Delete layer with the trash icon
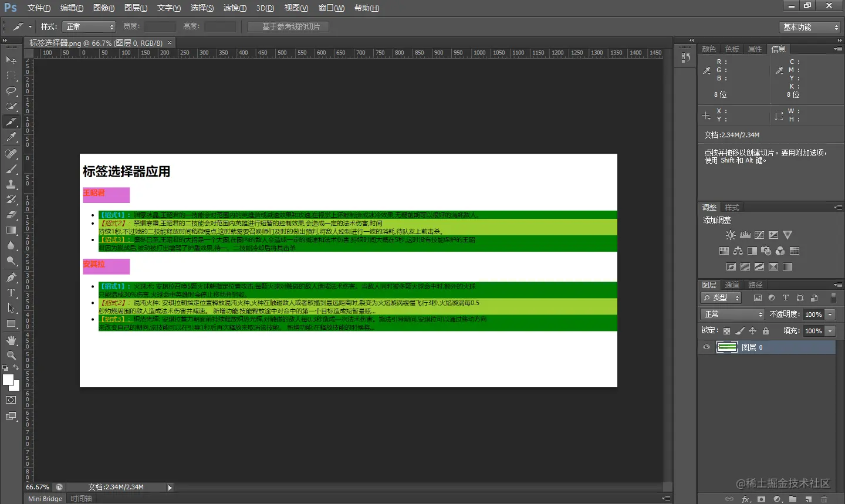 pyautogui.click(x=824, y=499)
